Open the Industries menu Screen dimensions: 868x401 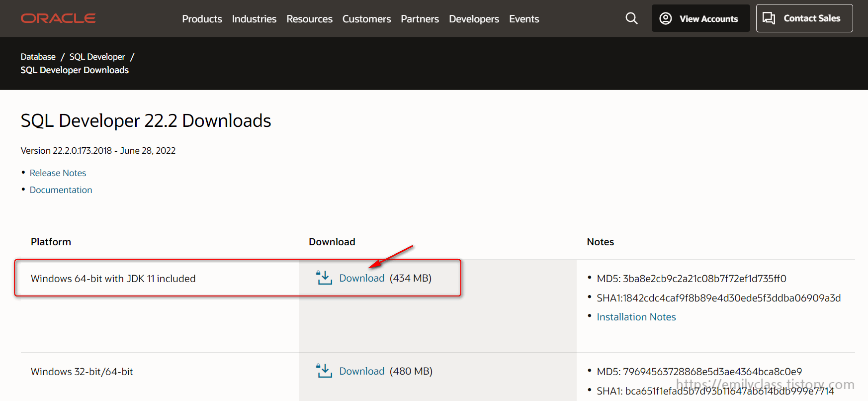coord(254,19)
